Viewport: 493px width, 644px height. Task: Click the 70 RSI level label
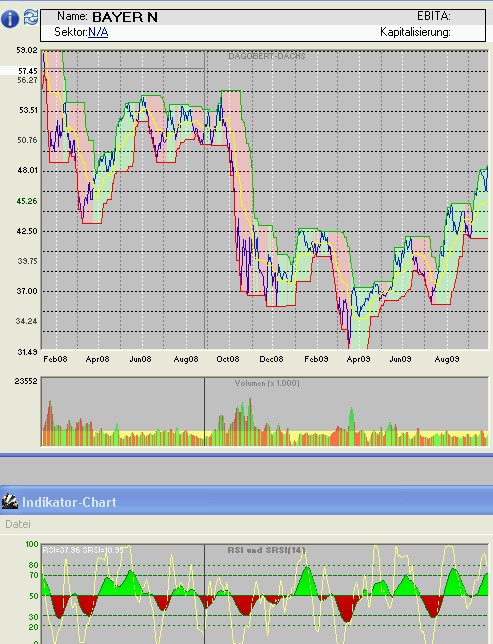point(33,575)
